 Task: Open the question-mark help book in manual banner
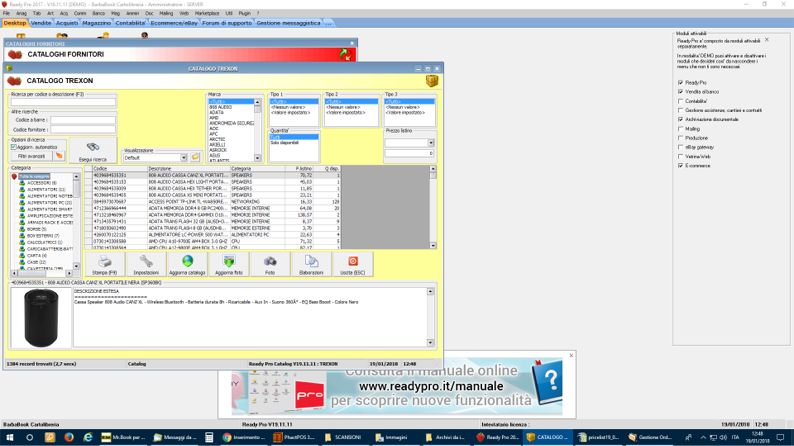[x=547, y=381]
